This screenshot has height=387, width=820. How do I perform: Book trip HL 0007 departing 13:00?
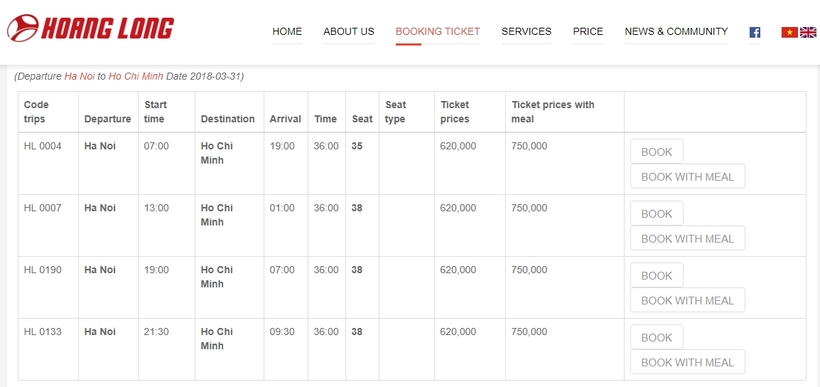657,213
